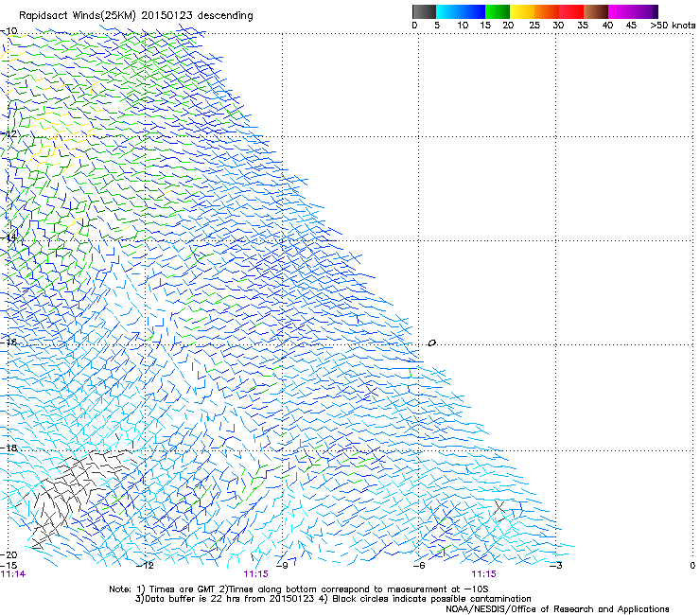The height and width of the screenshot is (615, 700).
Task: Select the '15' legend scale label
Action: point(485,25)
